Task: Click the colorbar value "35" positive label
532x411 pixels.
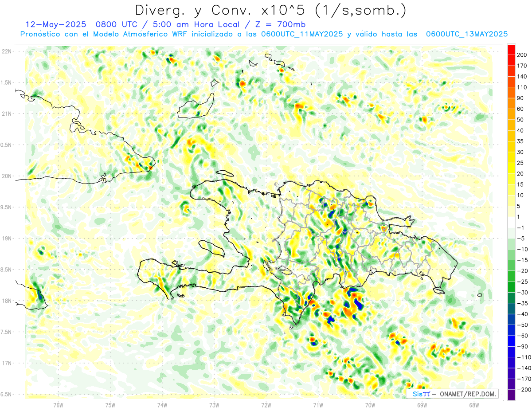Action: pyautogui.click(x=520, y=141)
